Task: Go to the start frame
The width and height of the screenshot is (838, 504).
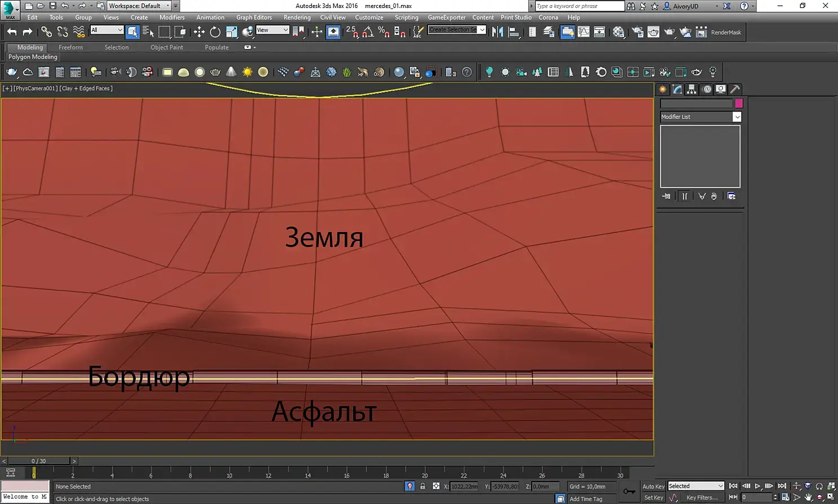Action: tap(733, 486)
